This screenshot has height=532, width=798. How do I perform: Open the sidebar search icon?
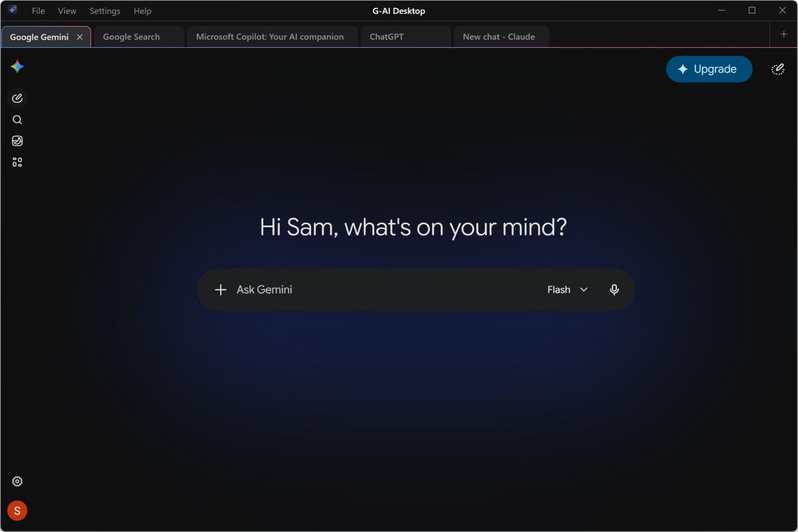(x=17, y=120)
